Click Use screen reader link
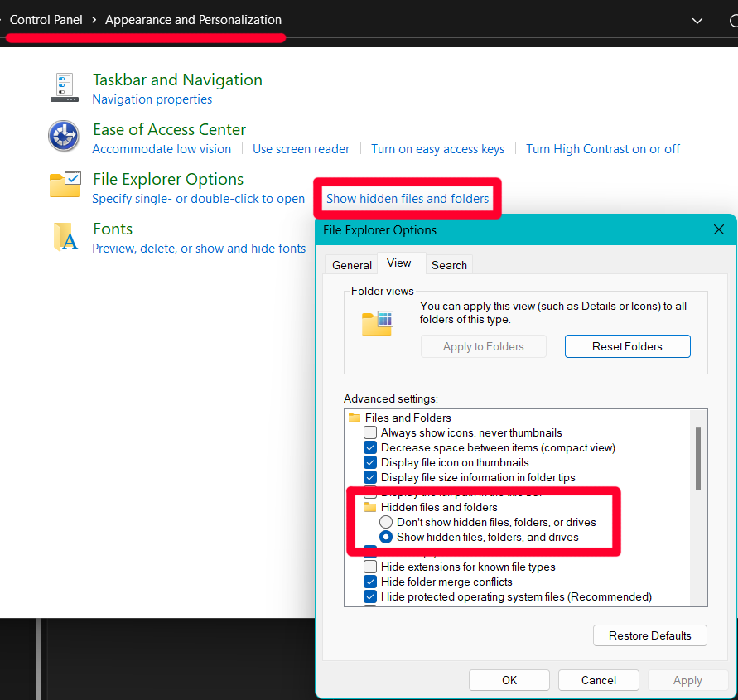Screen dimensions: 738x700 click(301, 149)
